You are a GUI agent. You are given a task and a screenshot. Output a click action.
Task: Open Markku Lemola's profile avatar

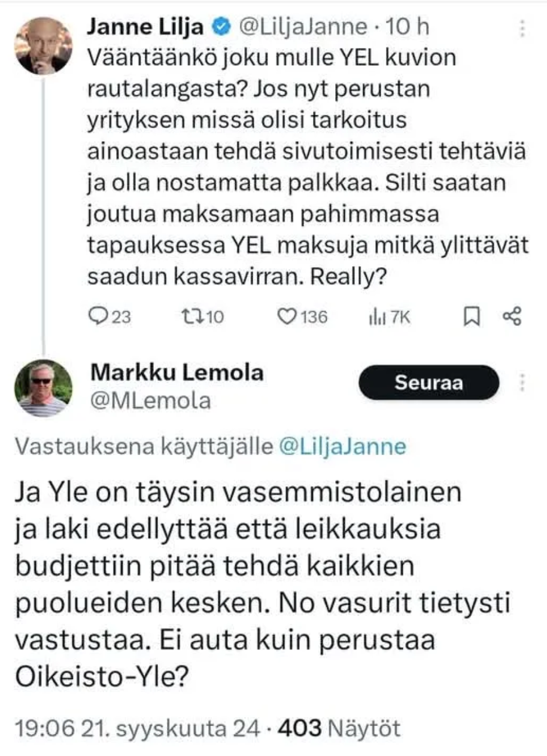coord(42,388)
